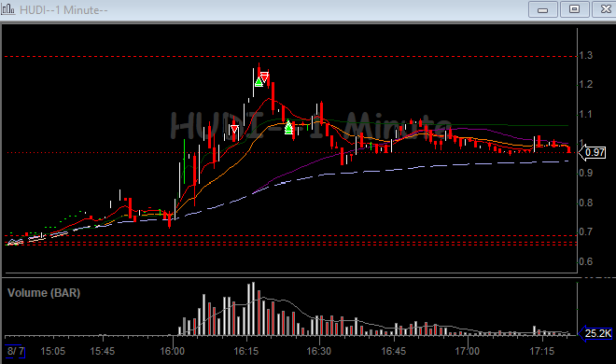The height and width of the screenshot is (364, 616).
Task: Click the green buy triangle near 16:24
Action: tap(288, 127)
